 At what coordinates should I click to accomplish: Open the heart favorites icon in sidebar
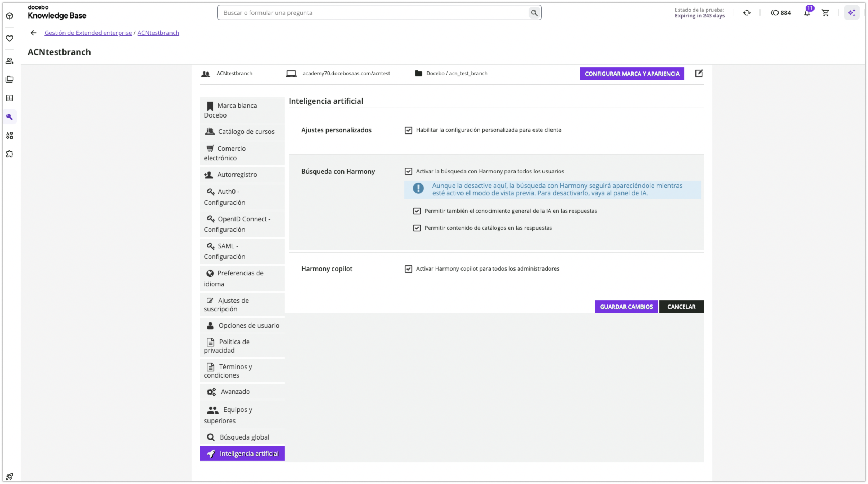coord(10,38)
